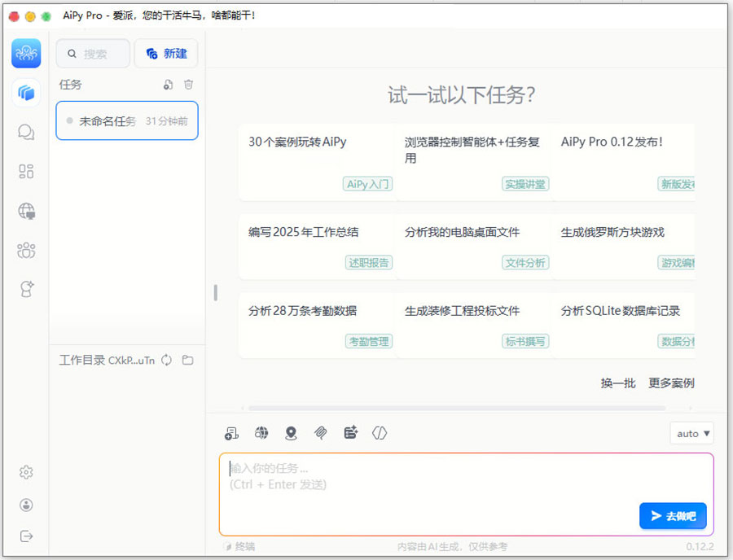Click the logout icon in sidebar
The width and height of the screenshot is (733, 560).
[x=27, y=536]
